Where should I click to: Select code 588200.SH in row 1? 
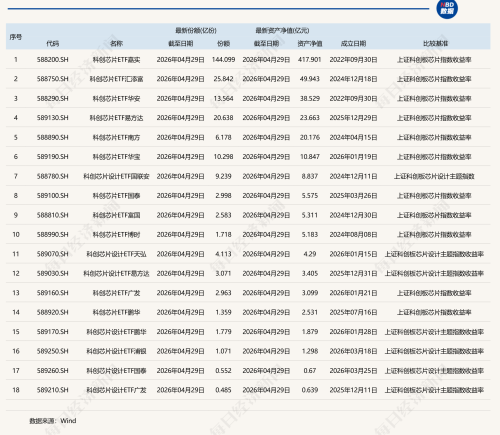pyautogui.click(x=53, y=60)
